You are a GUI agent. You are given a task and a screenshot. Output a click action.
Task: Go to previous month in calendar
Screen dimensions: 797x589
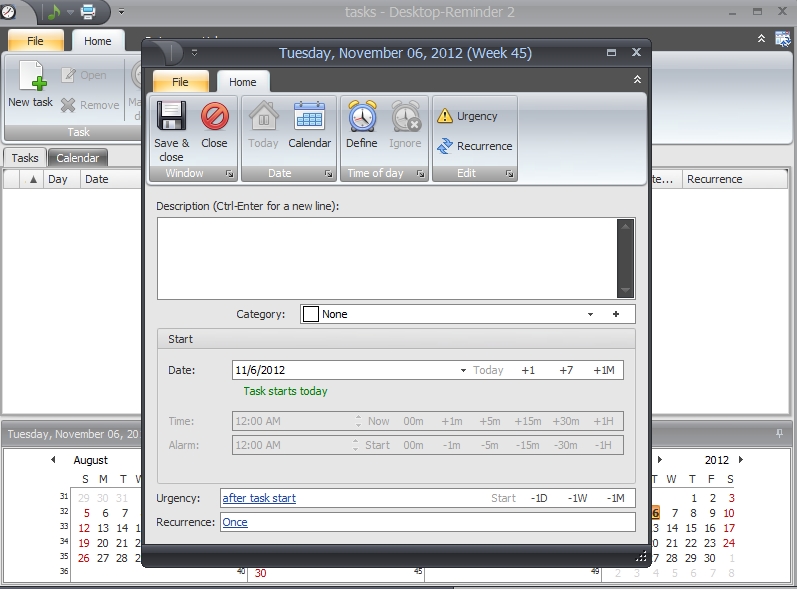point(53,459)
